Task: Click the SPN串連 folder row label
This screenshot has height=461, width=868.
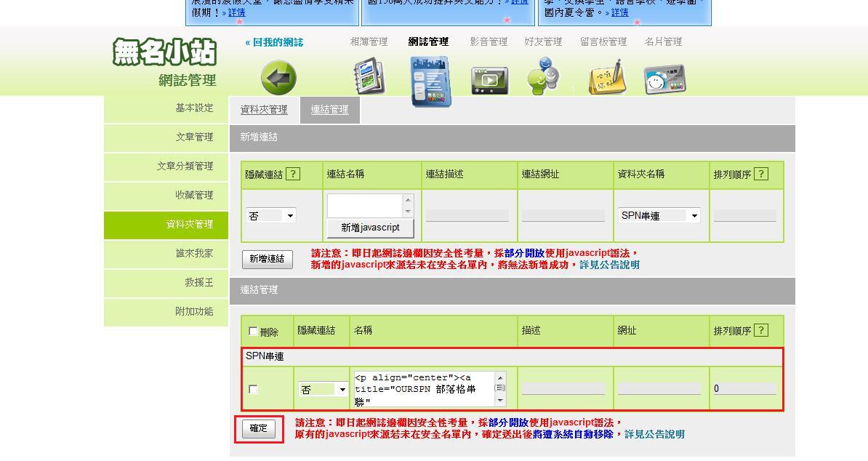Action: tap(265, 356)
